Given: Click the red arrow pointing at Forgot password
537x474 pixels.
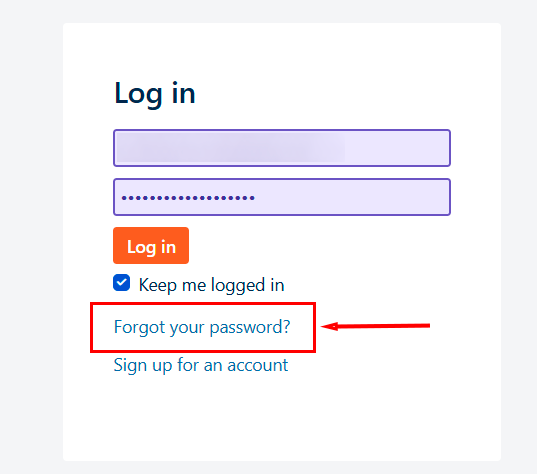Looking at the screenshot, I should (375, 326).
